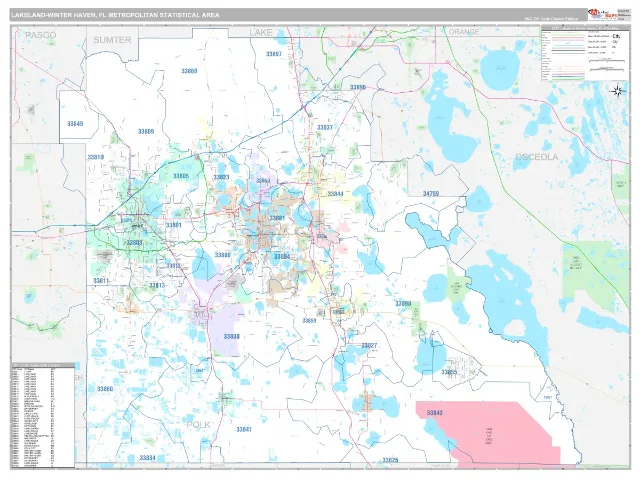Image resolution: width=640 pixels, height=480 pixels.
Task: Click ZIP code 33844 label
Action: coord(336,194)
